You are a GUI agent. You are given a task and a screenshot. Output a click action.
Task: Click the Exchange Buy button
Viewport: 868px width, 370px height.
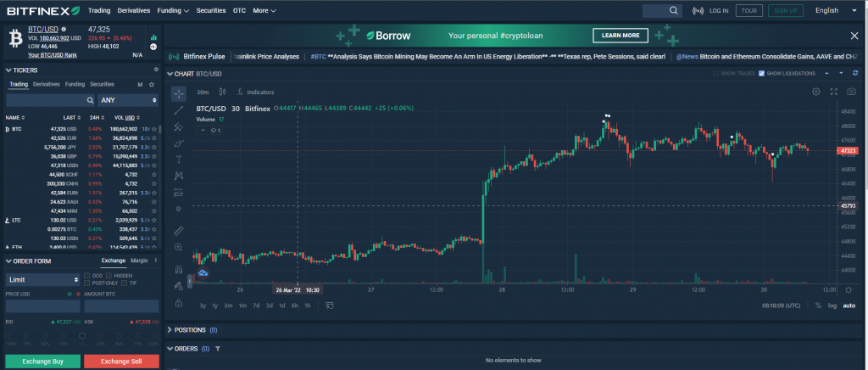(42, 362)
